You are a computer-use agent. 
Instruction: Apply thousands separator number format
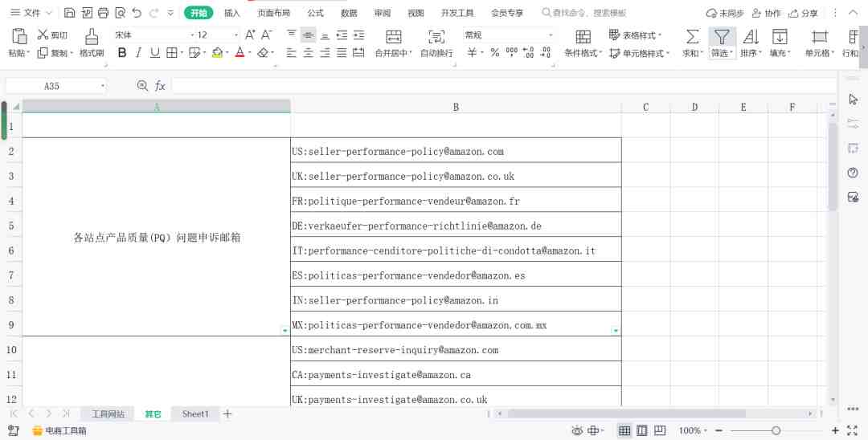point(512,52)
